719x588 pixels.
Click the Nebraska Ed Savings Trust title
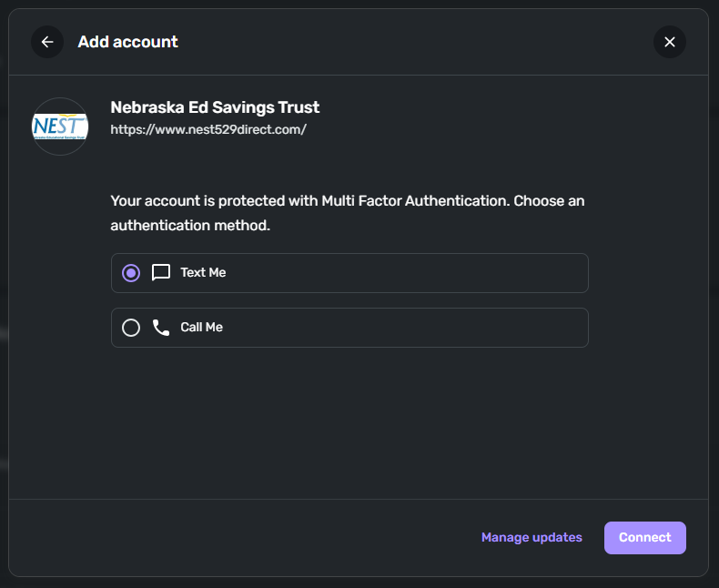(215, 107)
